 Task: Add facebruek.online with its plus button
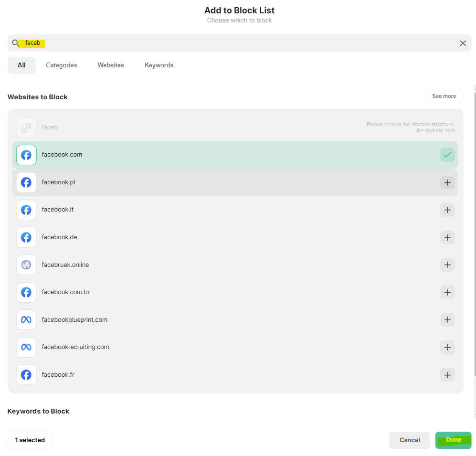pyautogui.click(x=447, y=265)
